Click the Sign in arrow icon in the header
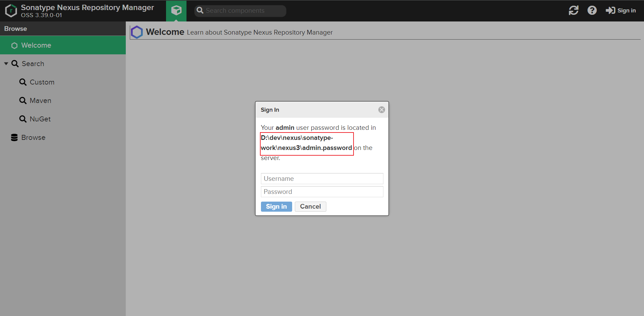 610,11
